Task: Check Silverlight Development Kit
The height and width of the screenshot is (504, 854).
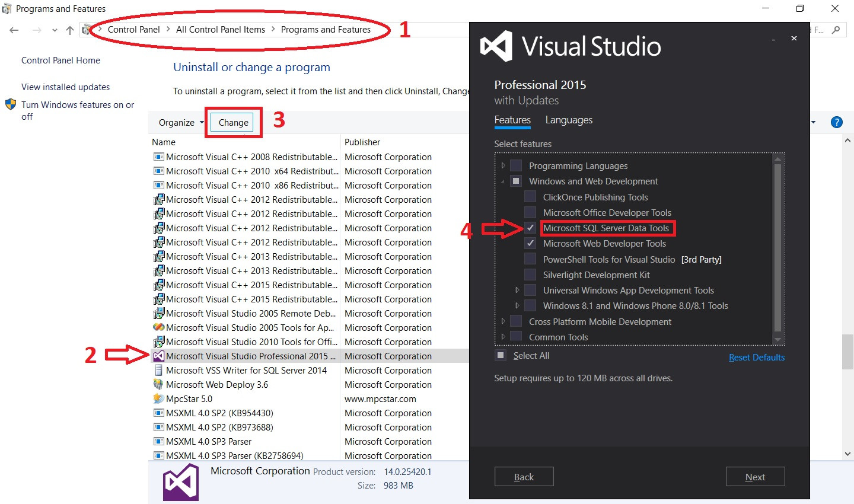Action: pyautogui.click(x=530, y=274)
